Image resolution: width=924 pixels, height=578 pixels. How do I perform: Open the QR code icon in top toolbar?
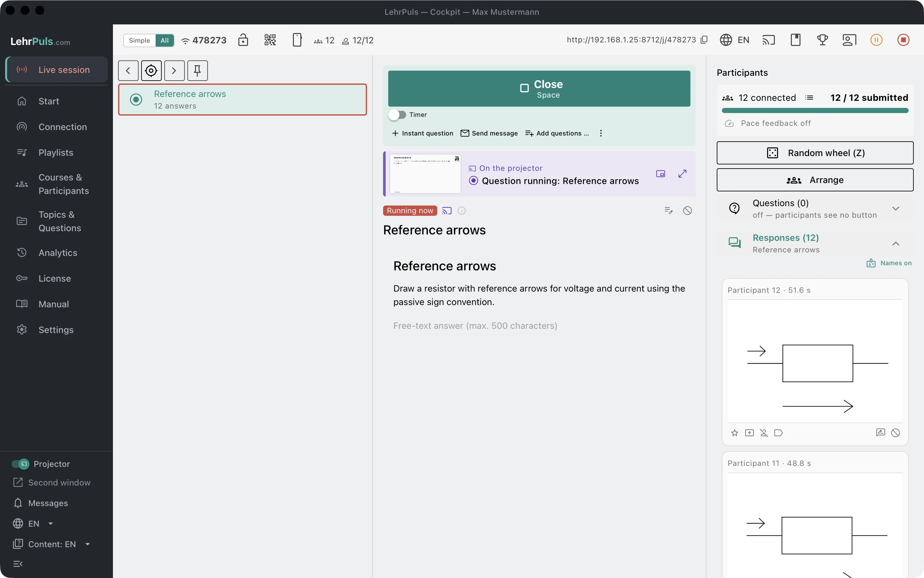click(x=270, y=40)
